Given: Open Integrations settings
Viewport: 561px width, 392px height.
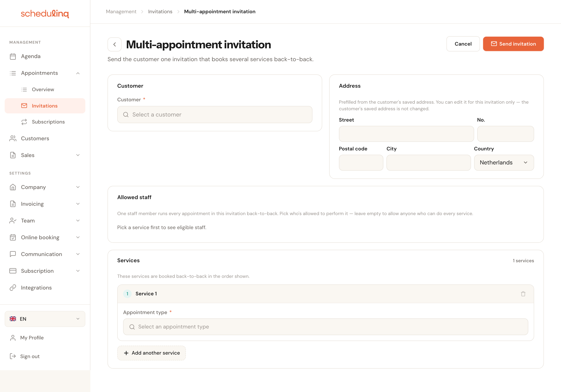Looking at the screenshot, I should pos(45,288).
